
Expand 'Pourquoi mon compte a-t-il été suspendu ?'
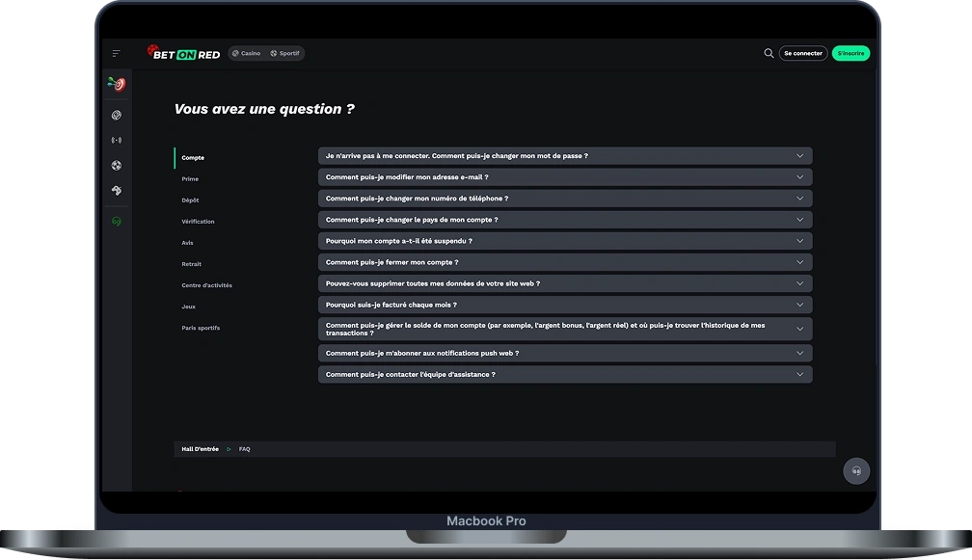[565, 240]
